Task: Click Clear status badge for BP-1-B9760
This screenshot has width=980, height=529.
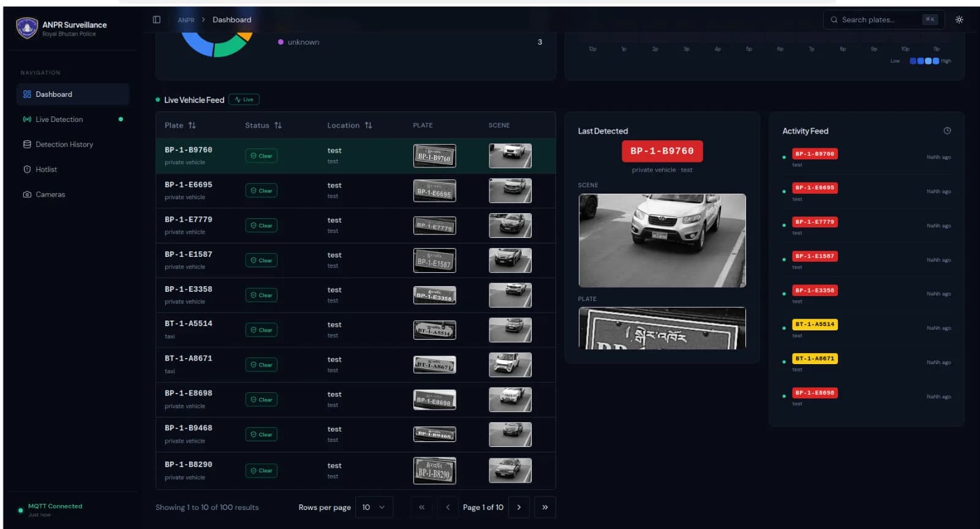Action: 262,156
